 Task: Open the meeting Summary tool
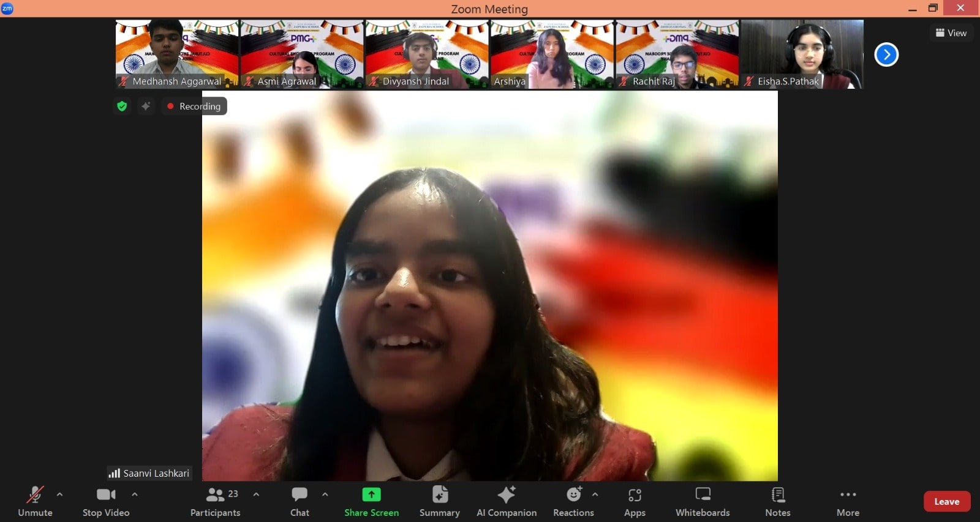pyautogui.click(x=439, y=501)
